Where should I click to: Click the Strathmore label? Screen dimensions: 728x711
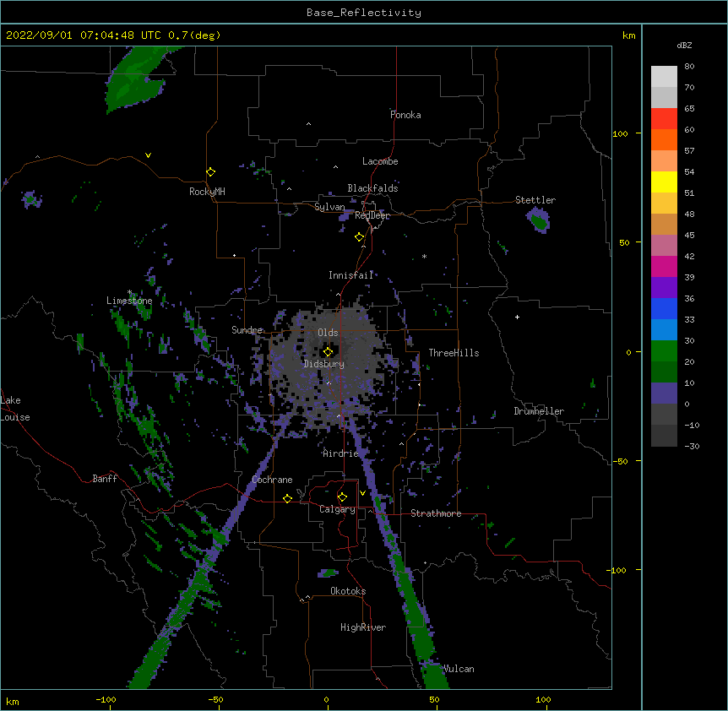pos(436,513)
